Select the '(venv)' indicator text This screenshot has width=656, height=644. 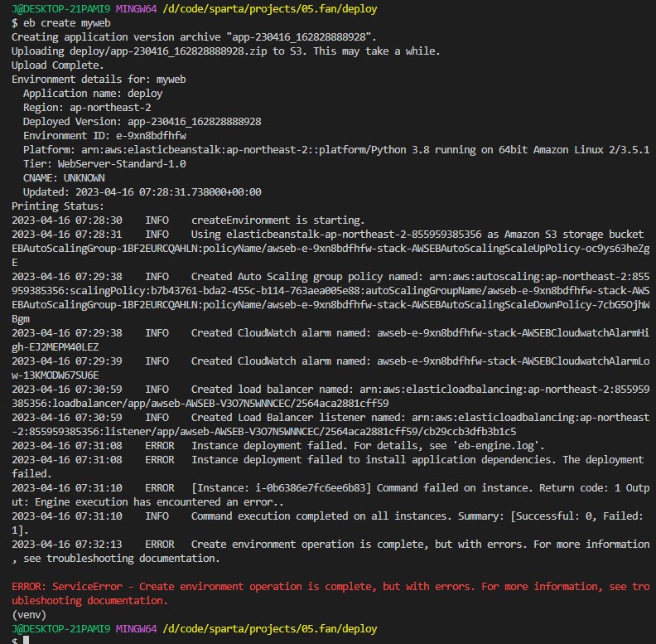coord(29,615)
